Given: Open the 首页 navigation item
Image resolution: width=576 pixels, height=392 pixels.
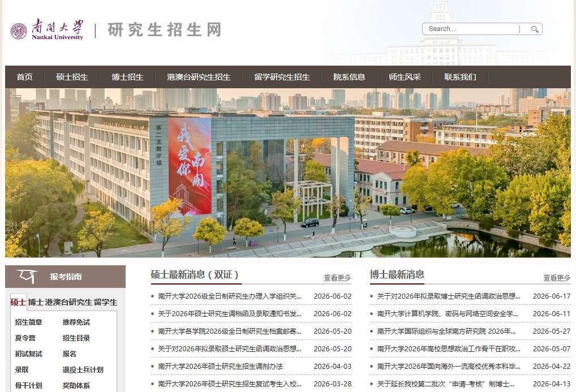Looking at the screenshot, I should pyautogui.click(x=24, y=77).
